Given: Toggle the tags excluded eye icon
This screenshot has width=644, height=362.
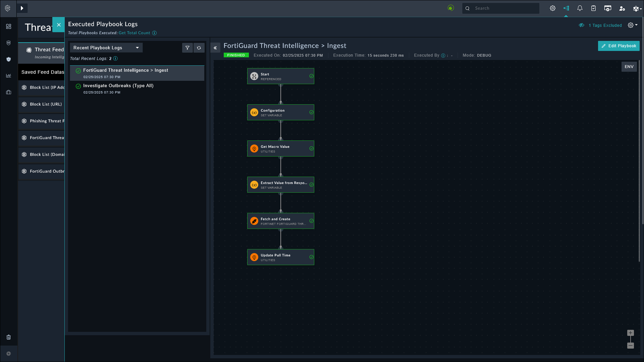Looking at the screenshot, I should (x=582, y=25).
